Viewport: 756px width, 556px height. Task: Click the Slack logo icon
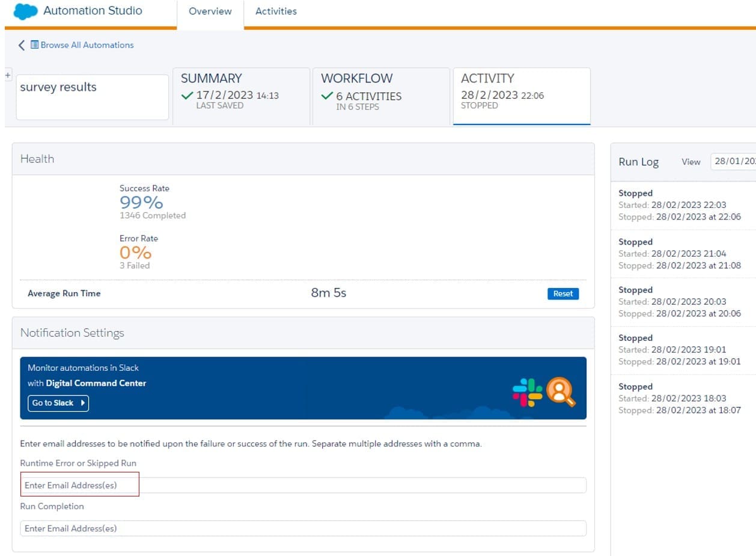click(x=527, y=392)
